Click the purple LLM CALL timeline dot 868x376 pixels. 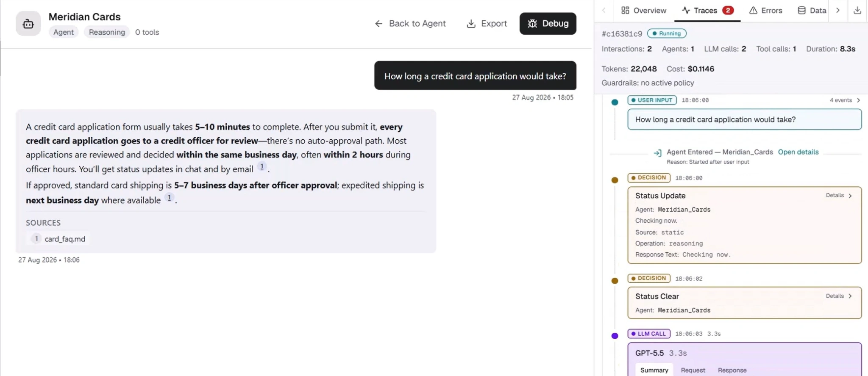(615, 336)
